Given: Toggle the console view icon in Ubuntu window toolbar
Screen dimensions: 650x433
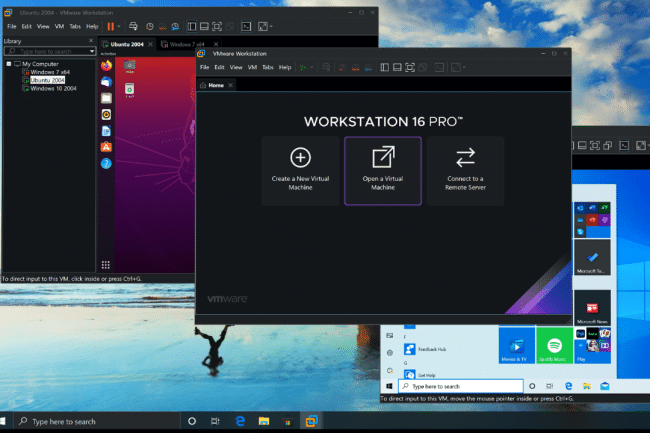Looking at the screenshot, I should pos(246,27).
